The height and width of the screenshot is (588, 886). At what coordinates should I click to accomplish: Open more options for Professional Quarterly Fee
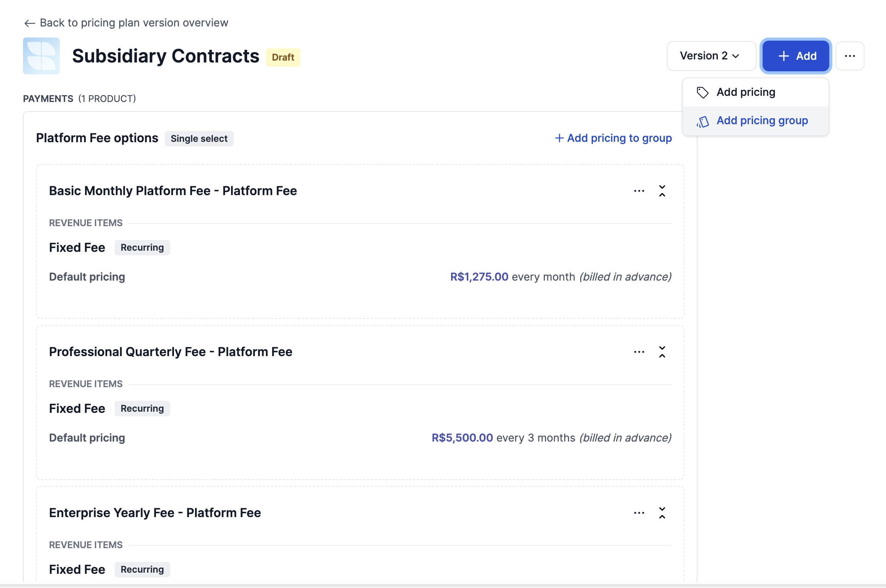[x=639, y=352]
